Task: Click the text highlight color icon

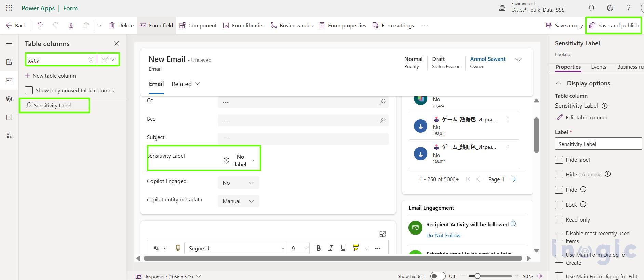Action: (356, 248)
